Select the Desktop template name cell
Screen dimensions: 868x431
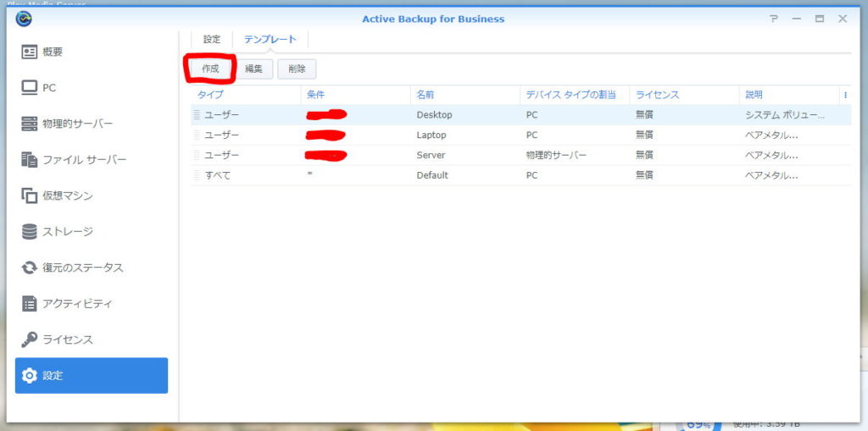(x=434, y=115)
